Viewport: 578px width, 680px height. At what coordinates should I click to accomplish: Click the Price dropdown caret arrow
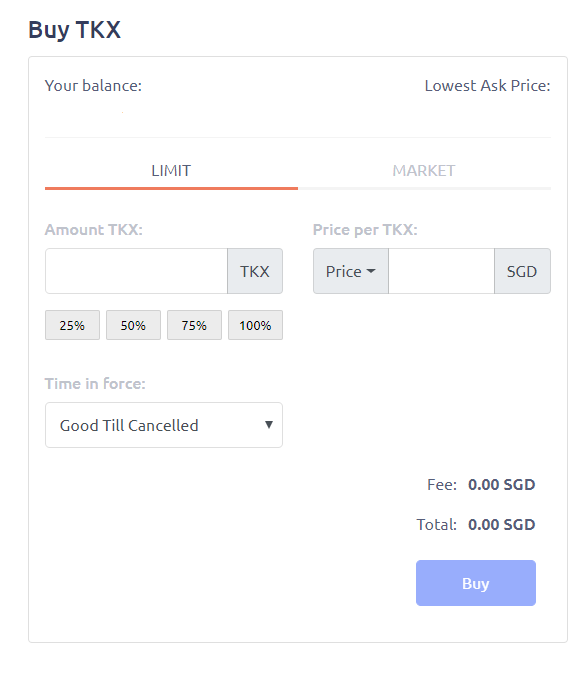pos(371,271)
